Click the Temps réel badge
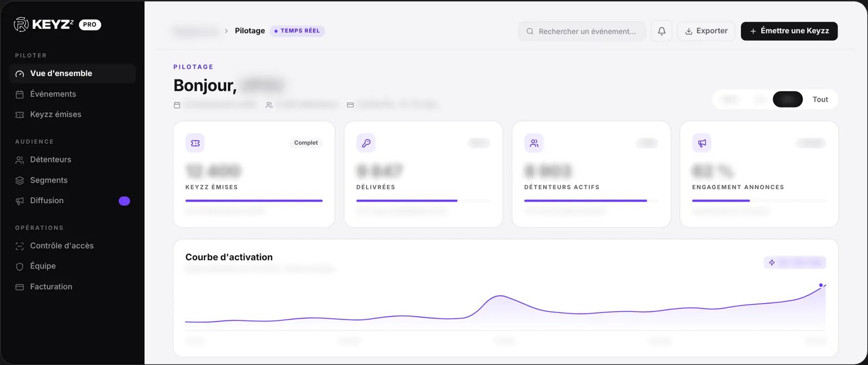868x365 pixels. pos(297,31)
